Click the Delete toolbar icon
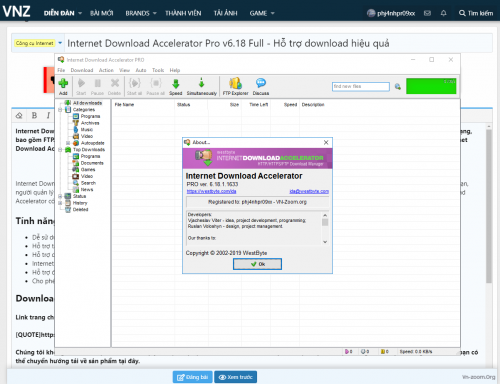 (114, 86)
